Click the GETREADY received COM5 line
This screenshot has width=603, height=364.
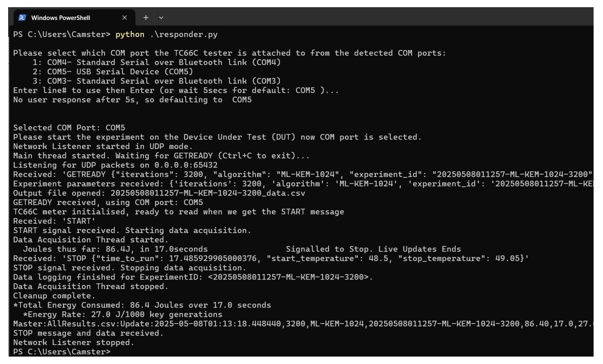click(108, 202)
